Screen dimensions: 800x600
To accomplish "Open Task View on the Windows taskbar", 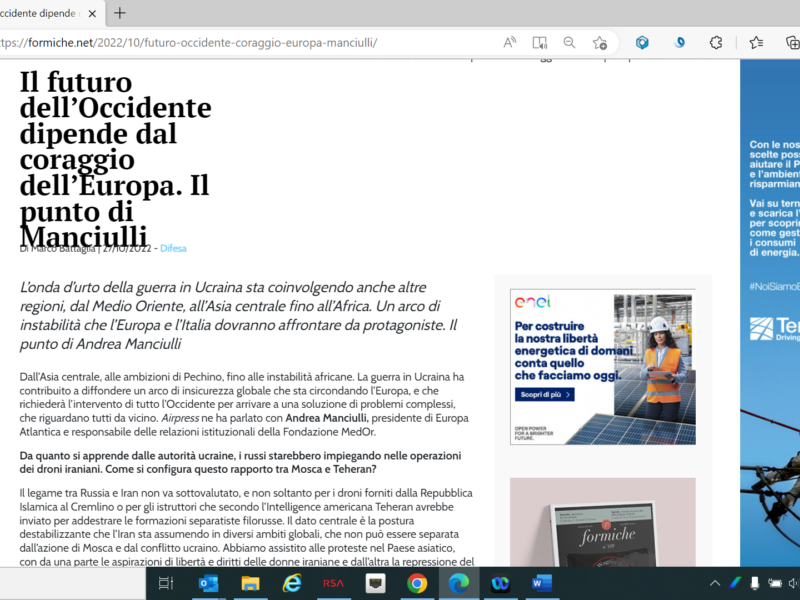I will pos(166,583).
